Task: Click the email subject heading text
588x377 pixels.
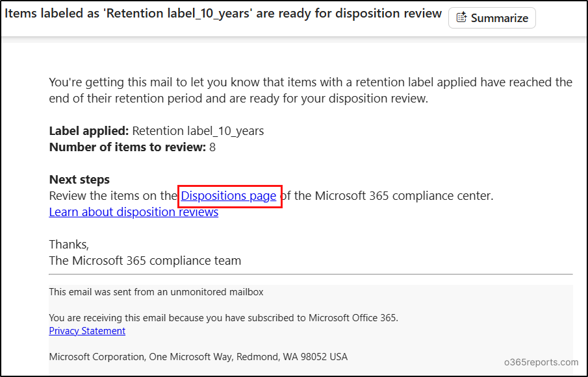Action: (223, 14)
